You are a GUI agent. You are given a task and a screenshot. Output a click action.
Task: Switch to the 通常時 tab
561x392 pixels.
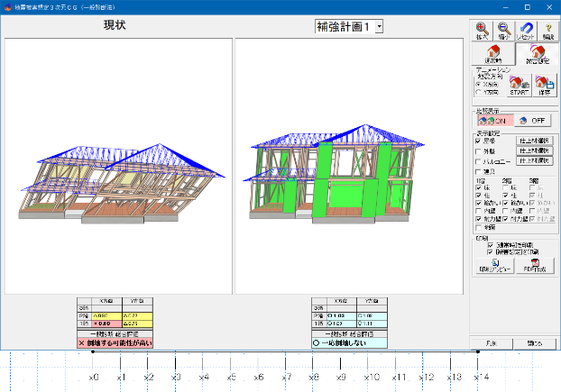click(492, 55)
